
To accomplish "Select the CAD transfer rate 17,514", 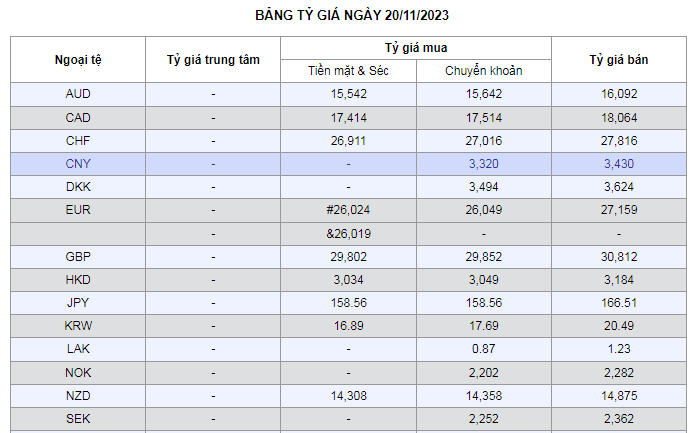I will click(483, 118).
